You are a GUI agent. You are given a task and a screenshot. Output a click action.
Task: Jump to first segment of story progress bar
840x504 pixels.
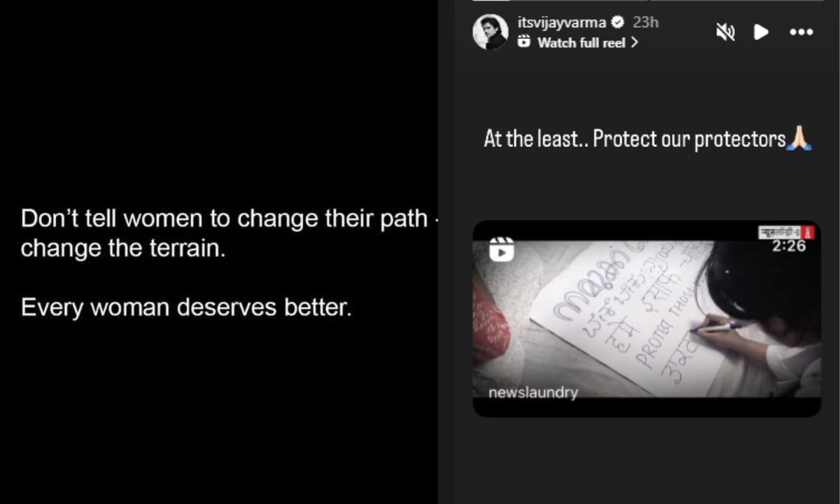click(x=559, y=1)
